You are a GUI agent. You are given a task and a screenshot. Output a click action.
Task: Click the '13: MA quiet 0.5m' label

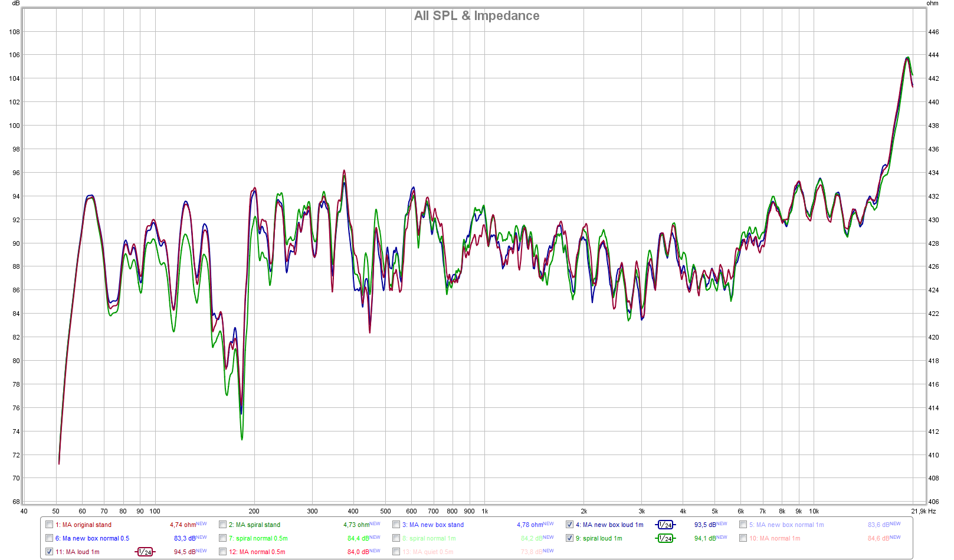[428, 552]
